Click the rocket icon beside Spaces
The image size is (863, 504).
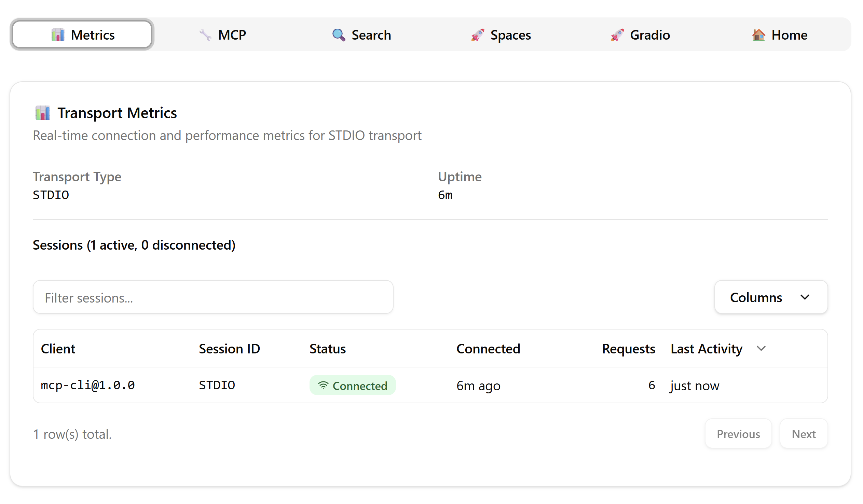[x=477, y=35]
